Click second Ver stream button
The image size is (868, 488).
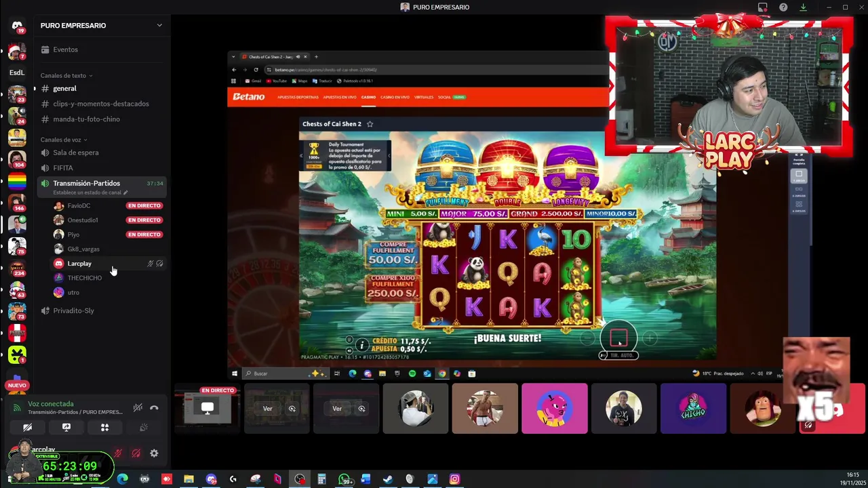(x=337, y=409)
